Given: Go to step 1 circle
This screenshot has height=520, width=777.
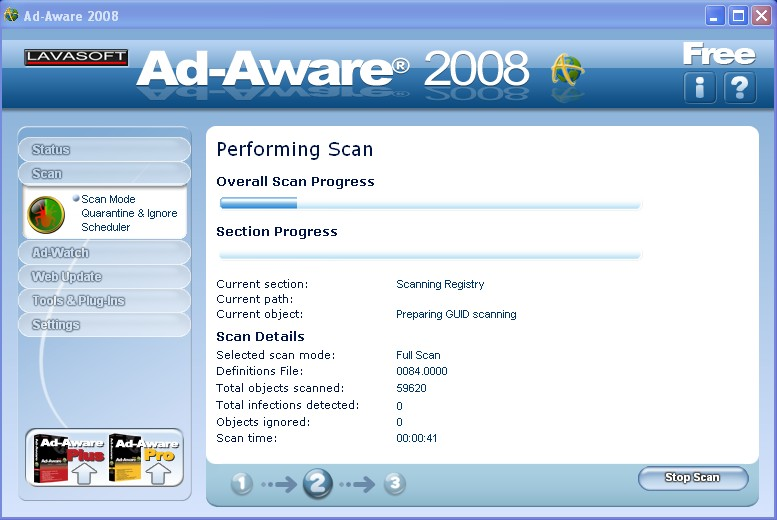Looking at the screenshot, I should 242,483.
